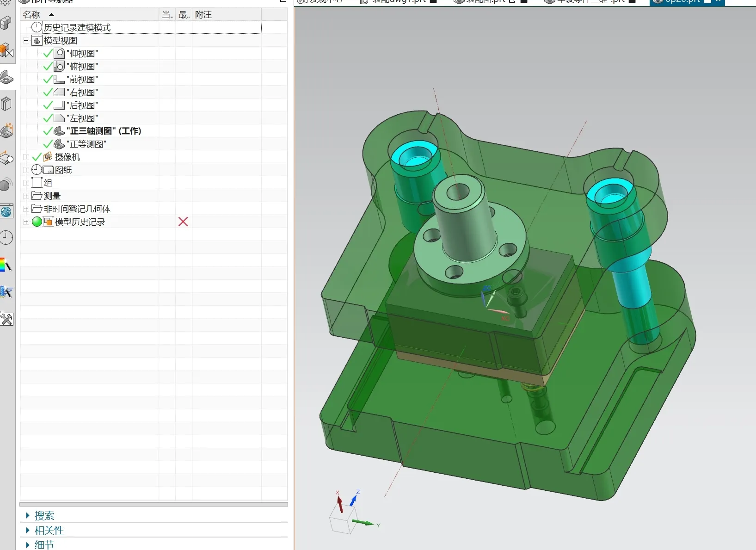Expand the 非时间戳记几何体 folder

point(26,209)
